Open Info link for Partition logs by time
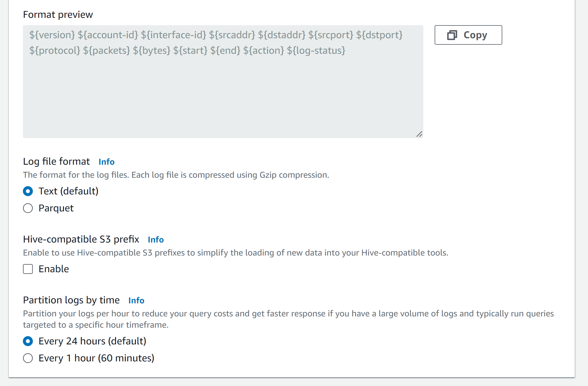588x386 pixels. coord(136,301)
